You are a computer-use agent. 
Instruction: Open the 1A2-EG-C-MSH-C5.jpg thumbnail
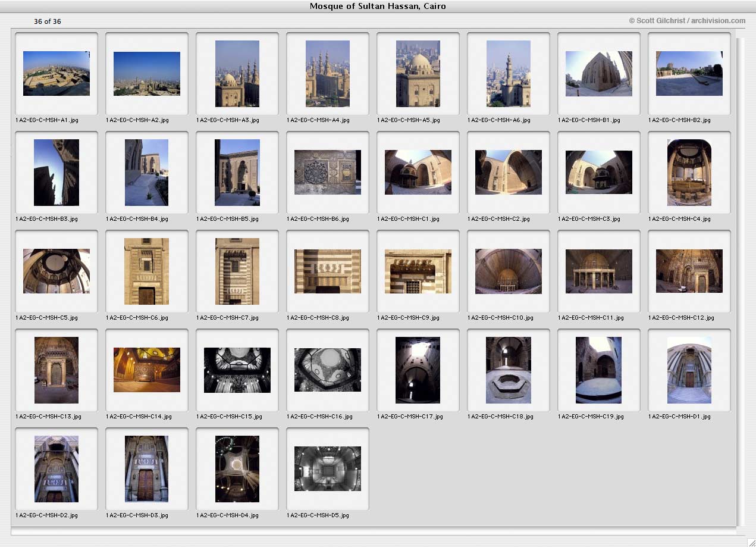pos(57,271)
